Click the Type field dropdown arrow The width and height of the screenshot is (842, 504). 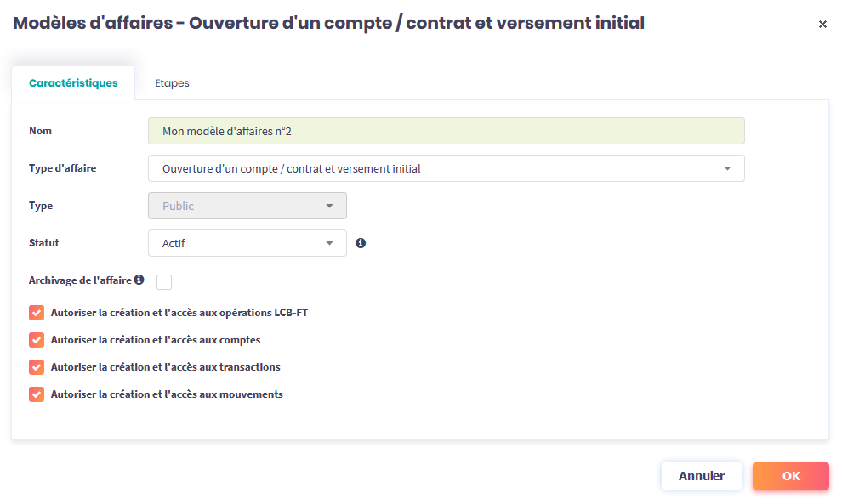click(329, 206)
